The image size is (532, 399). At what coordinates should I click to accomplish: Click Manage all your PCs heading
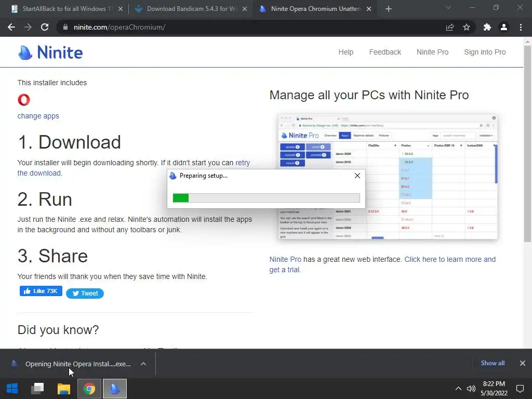click(369, 95)
